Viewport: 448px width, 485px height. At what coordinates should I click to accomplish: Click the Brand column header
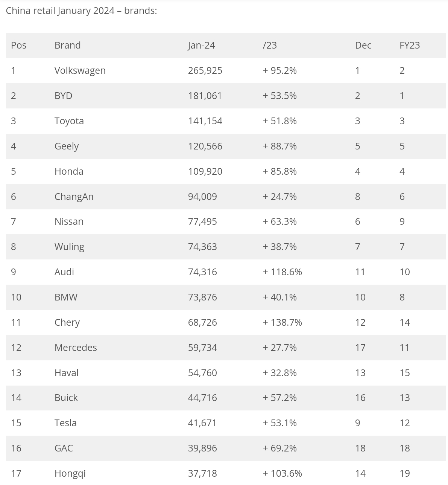click(x=67, y=45)
